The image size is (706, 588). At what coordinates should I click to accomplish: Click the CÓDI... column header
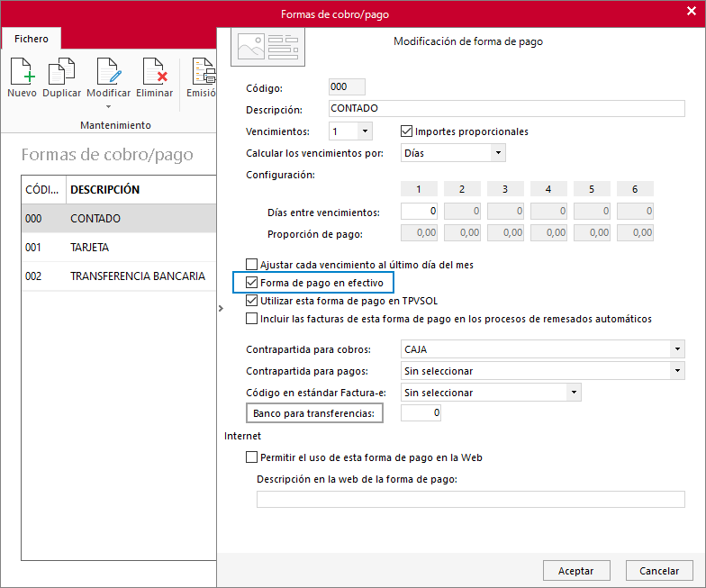pos(43,189)
